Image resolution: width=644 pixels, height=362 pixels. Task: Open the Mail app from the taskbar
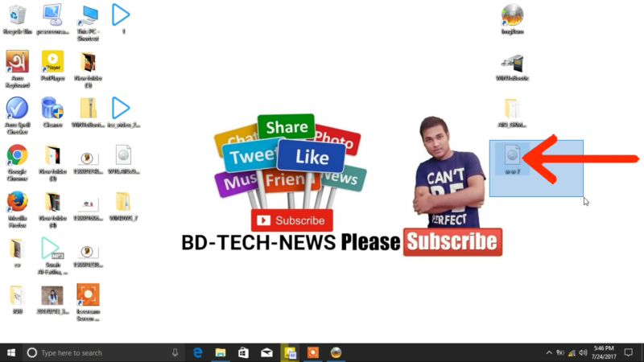[266, 352]
